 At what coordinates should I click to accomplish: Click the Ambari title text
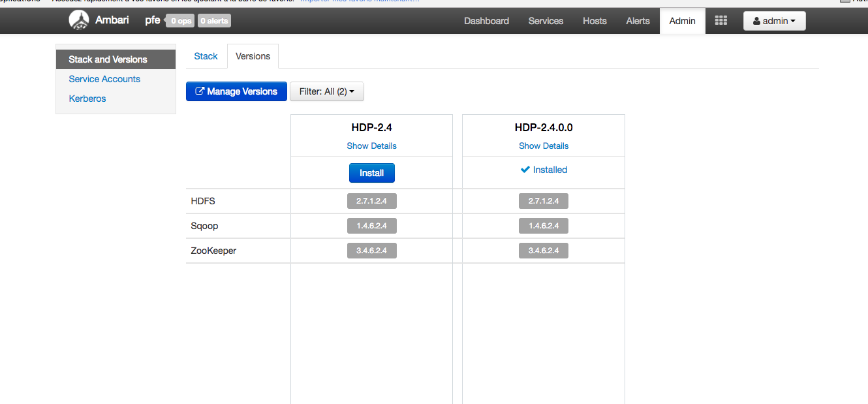[112, 20]
